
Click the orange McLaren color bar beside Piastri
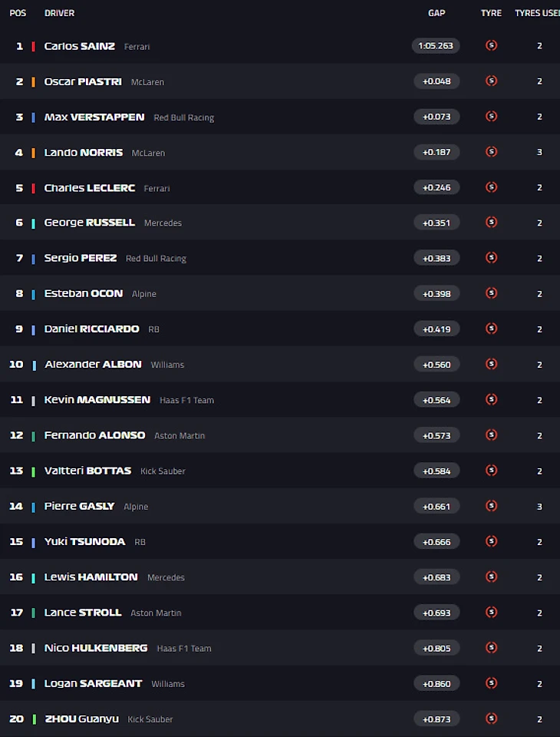coord(33,82)
